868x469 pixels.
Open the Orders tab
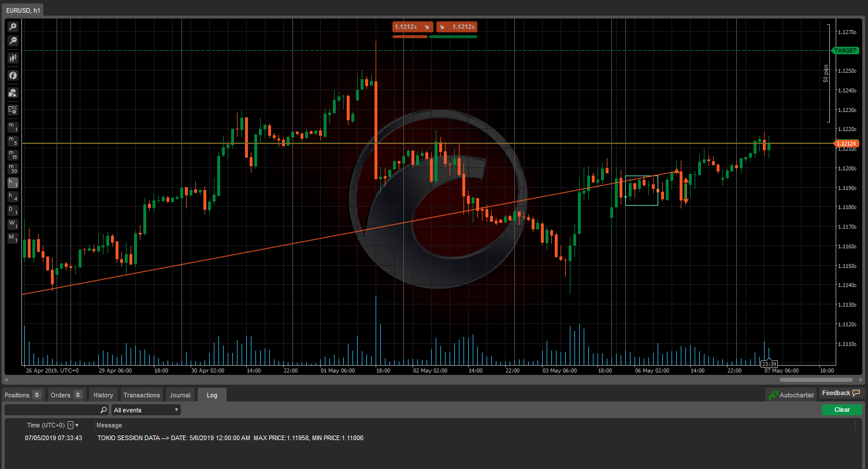tap(66, 395)
